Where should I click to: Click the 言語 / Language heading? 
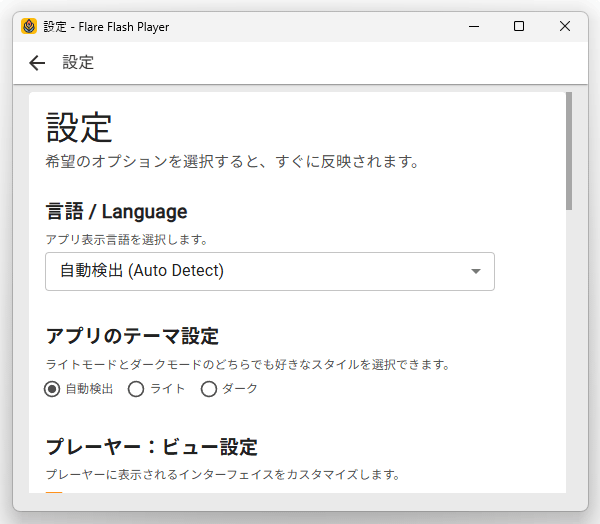pyautogui.click(x=116, y=212)
